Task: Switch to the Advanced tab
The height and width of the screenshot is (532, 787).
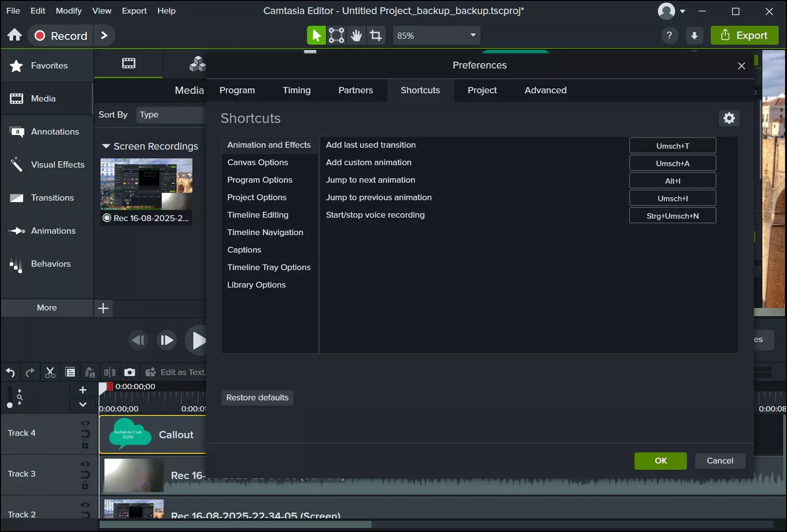Action: pyautogui.click(x=546, y=90)
